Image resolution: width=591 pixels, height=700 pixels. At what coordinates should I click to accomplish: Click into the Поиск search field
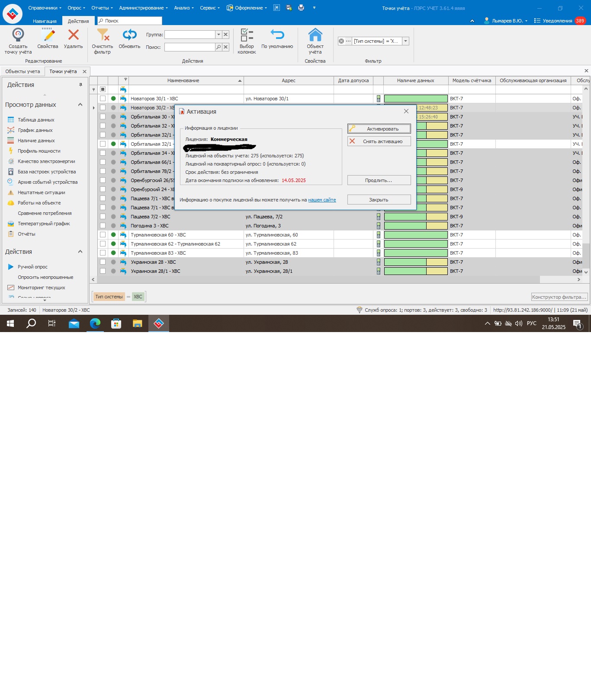pos(190,47)
